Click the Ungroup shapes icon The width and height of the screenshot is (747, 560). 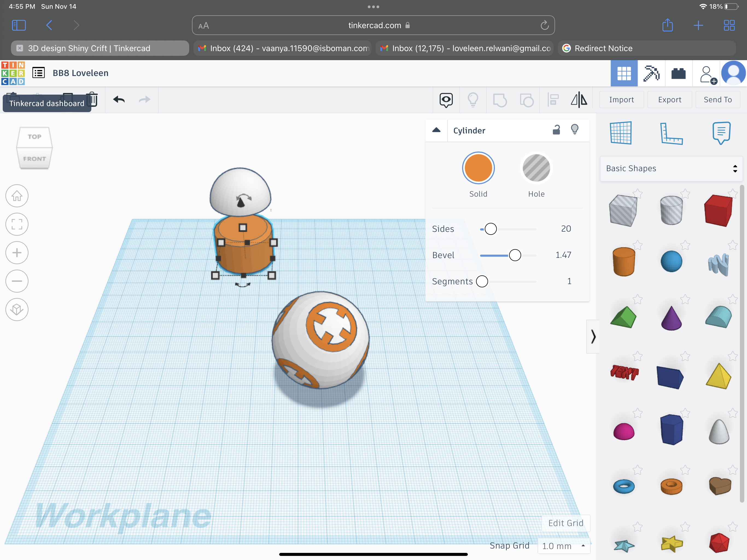(526, 100)
